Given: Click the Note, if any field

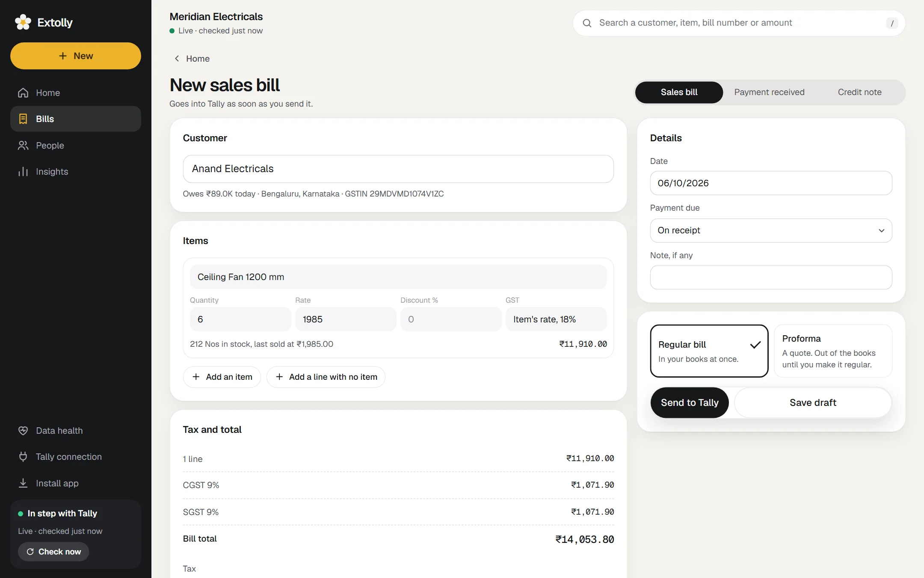Looking at the screenshot, I should 771,277.
